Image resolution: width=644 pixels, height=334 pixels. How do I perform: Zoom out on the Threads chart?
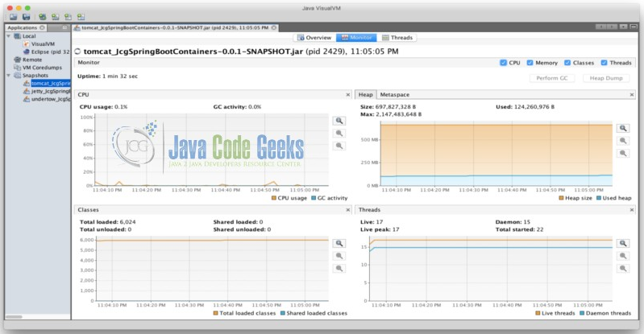pyautogui.click(x=623, y=256)
